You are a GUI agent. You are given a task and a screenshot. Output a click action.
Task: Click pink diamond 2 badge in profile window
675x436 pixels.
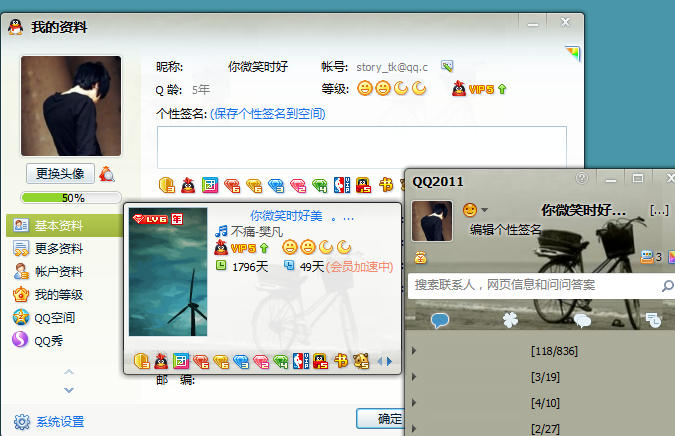[x=298, y=186]
